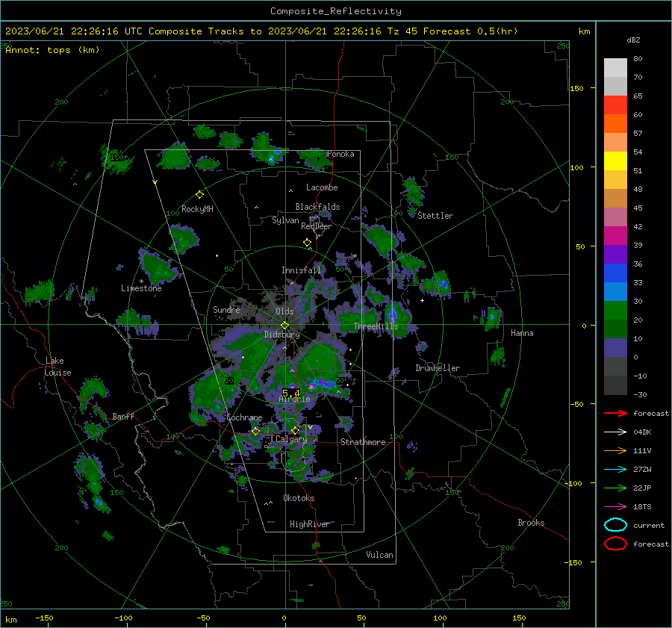Viewport: 672px width, 628px height.
Task: Click the Drumheller town label
Action: tap(438, 368)
